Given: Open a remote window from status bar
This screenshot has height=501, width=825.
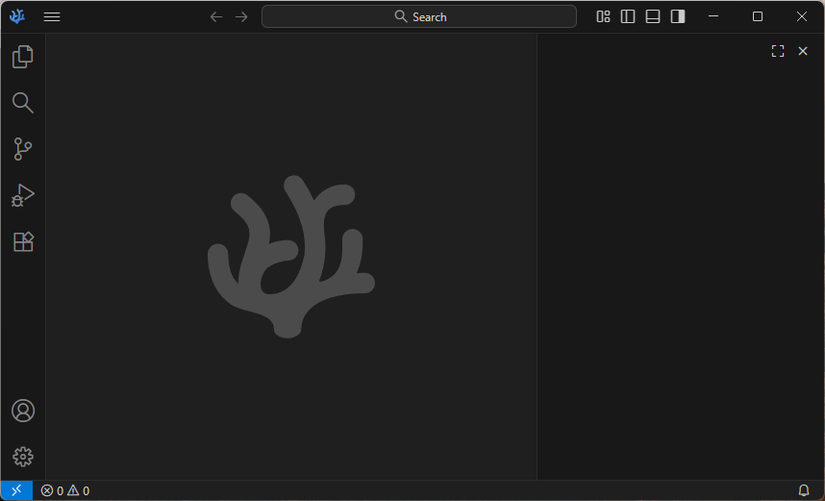Looking at the screenshot, I should pos(16,490).
